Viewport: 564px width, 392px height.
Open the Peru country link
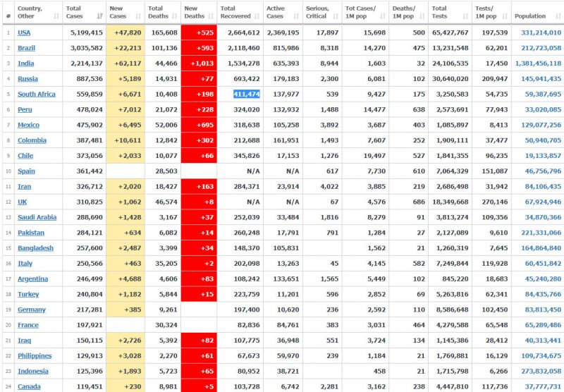25,110
